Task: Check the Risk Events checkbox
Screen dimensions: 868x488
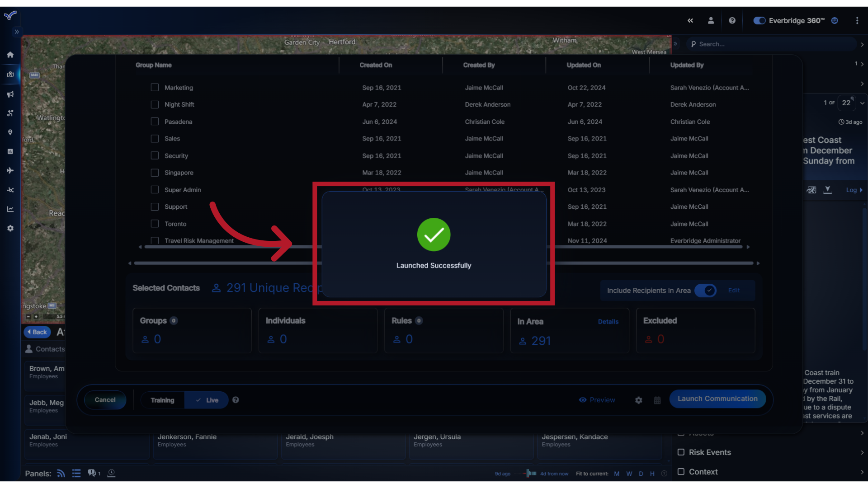Action: (x=681, y=452)
